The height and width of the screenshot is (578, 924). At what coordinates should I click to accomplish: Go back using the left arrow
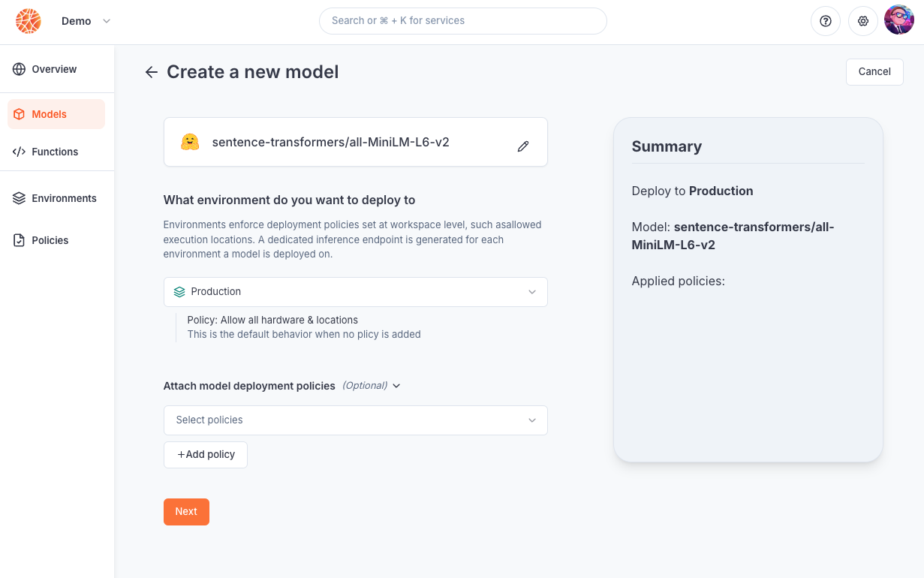[x=152, y=72]
